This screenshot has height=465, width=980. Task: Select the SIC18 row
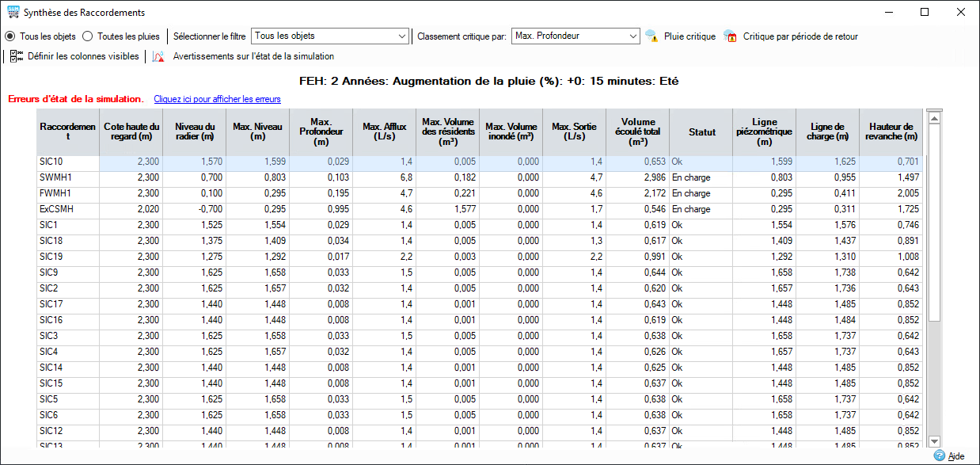point(480,241)
